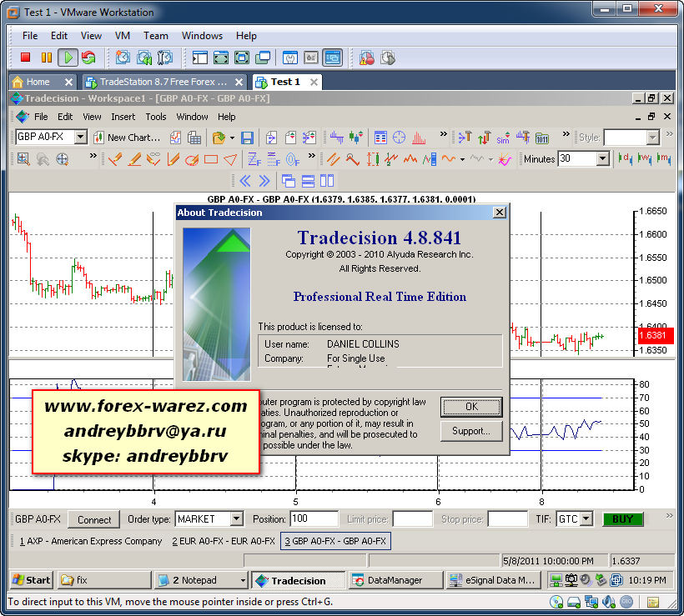
Task: Open the Order type MARKET dropdown
Action: tap(236, 519)
